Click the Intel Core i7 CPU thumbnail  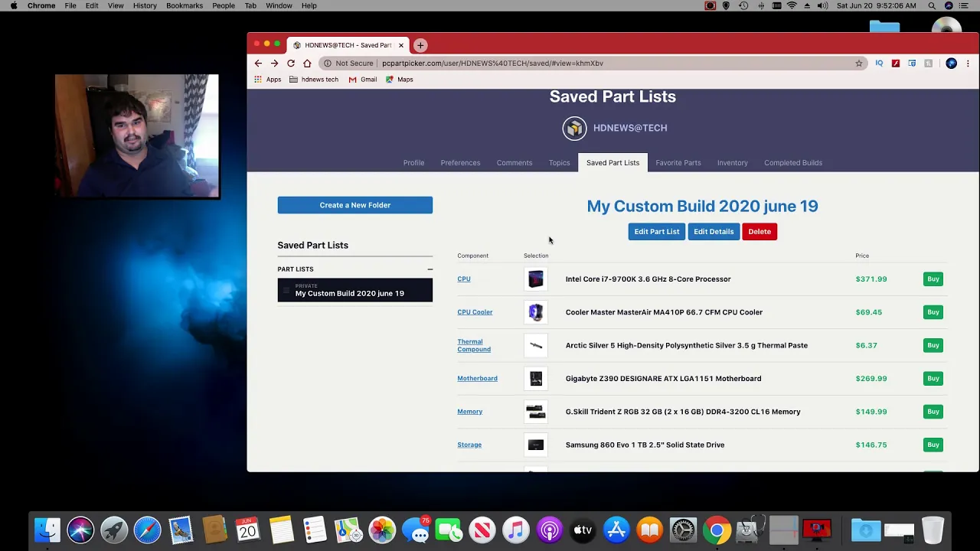point(536,279)
